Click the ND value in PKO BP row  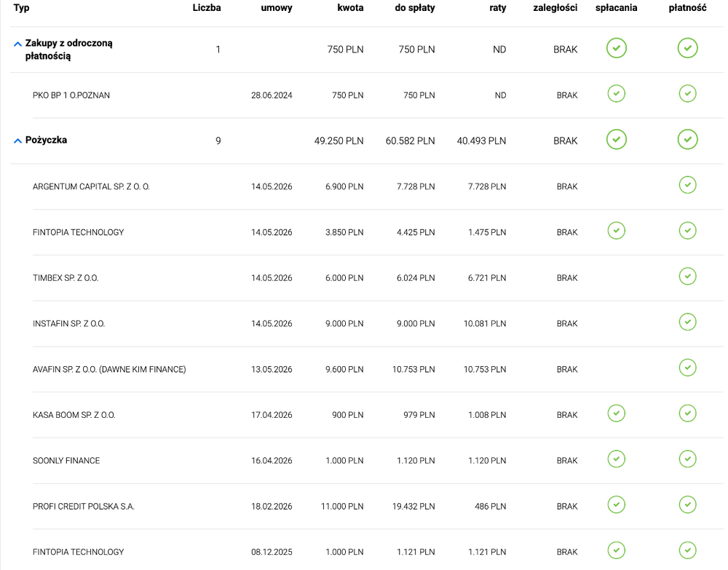(x=500, y=95)
